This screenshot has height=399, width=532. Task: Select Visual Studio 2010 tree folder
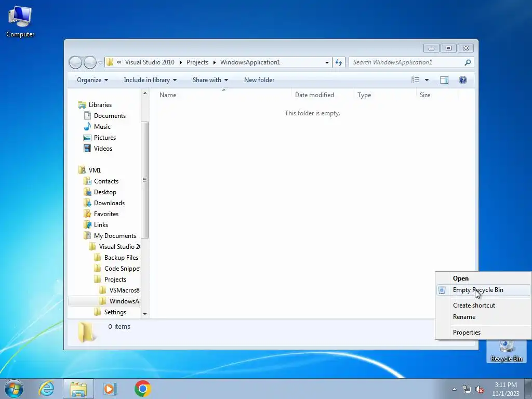[x=119, y=247]
